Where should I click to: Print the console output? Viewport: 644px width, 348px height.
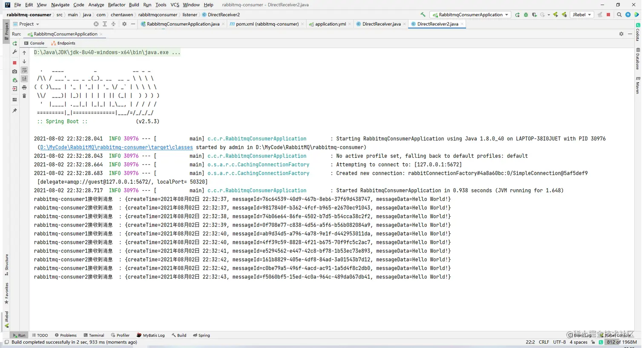pos(24,88)
